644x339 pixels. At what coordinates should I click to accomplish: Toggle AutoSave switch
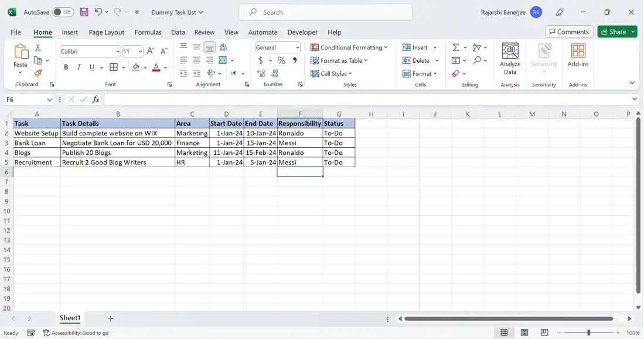(63, 12)
